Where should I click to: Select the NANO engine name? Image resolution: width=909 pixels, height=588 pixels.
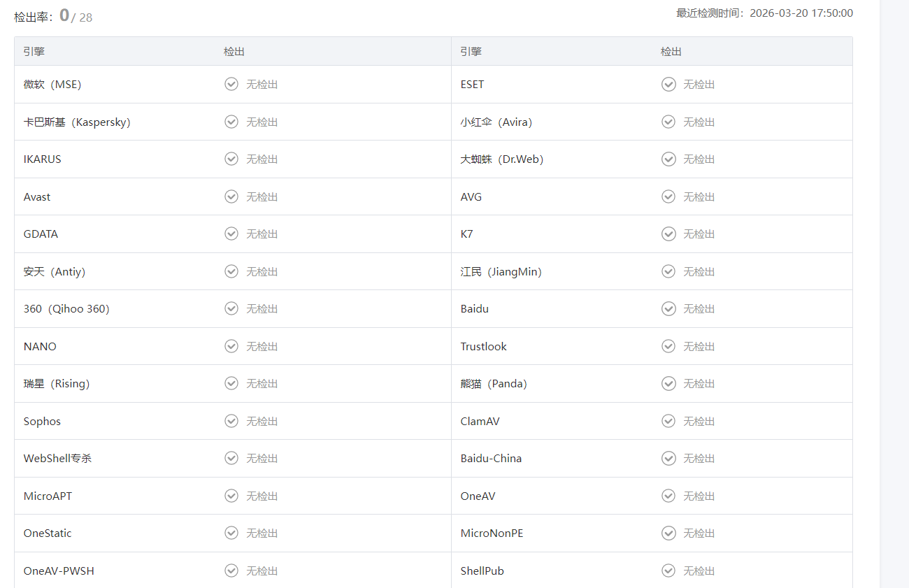tap(40, 346)
